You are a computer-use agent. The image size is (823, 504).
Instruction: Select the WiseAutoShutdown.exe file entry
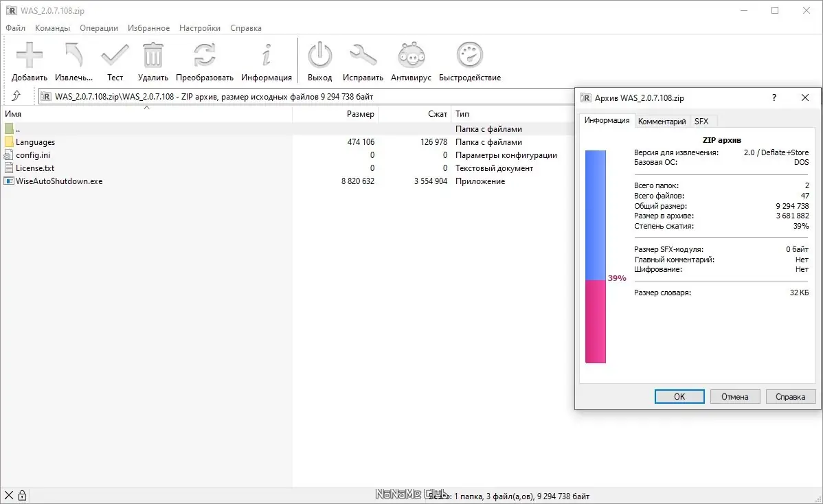click(60, 181)
